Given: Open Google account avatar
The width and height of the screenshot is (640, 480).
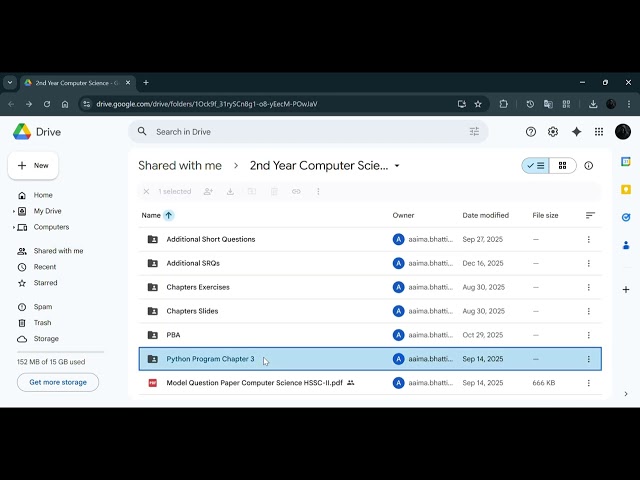Looking at the screenshot, I should (x=623, y=132).
